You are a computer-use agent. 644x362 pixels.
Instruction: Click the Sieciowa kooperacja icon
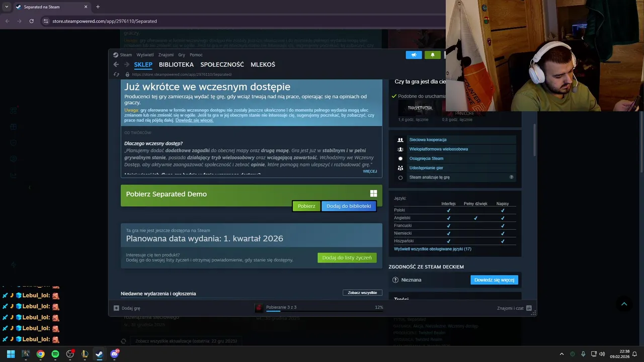coord(400,140)
